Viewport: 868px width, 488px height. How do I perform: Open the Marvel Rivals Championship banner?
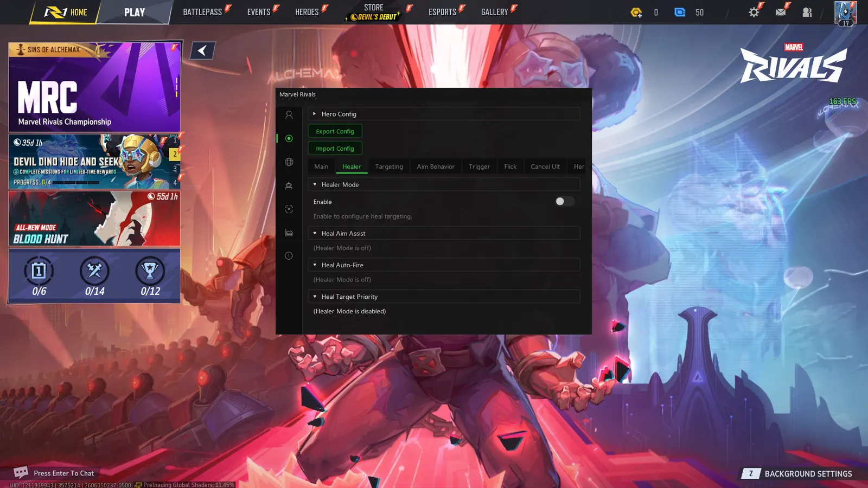pyautogui.click(x=94, y=87)
